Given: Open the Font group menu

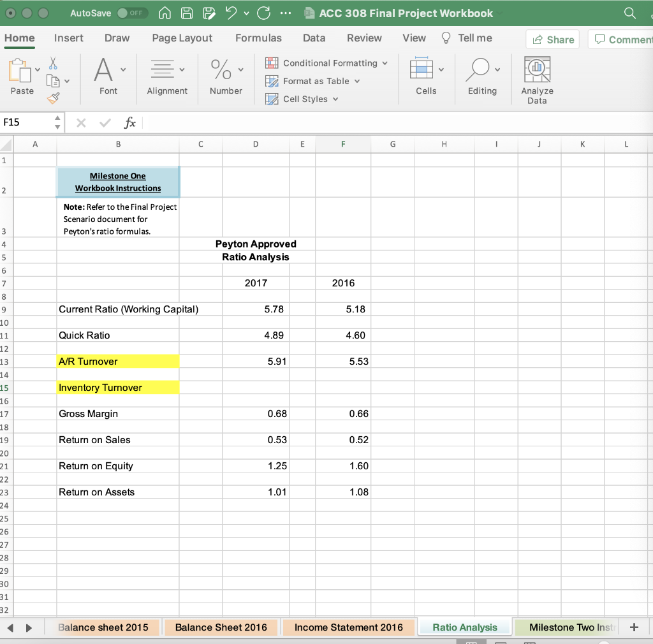Looking at the screenshot, I should tap(108, 77).
